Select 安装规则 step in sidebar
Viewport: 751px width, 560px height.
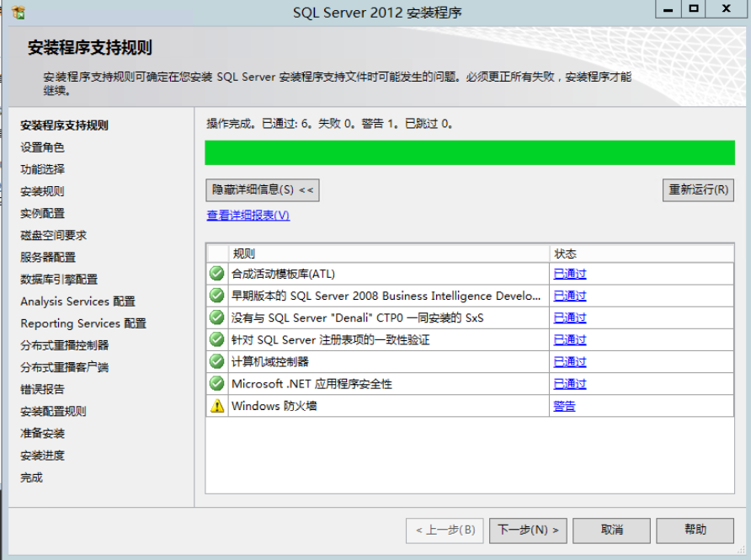pyautogui.click(x=42, y=192)
